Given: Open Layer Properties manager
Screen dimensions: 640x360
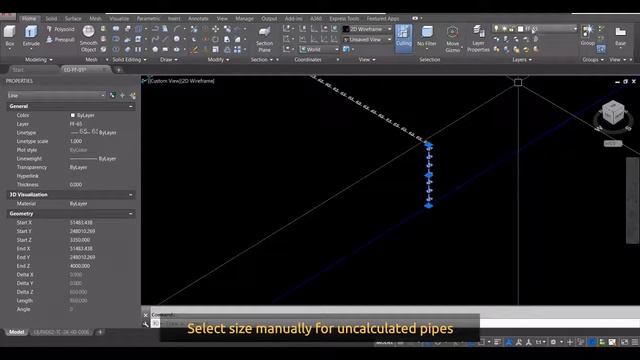Looking at the screenshot, I should coord(478,39).
